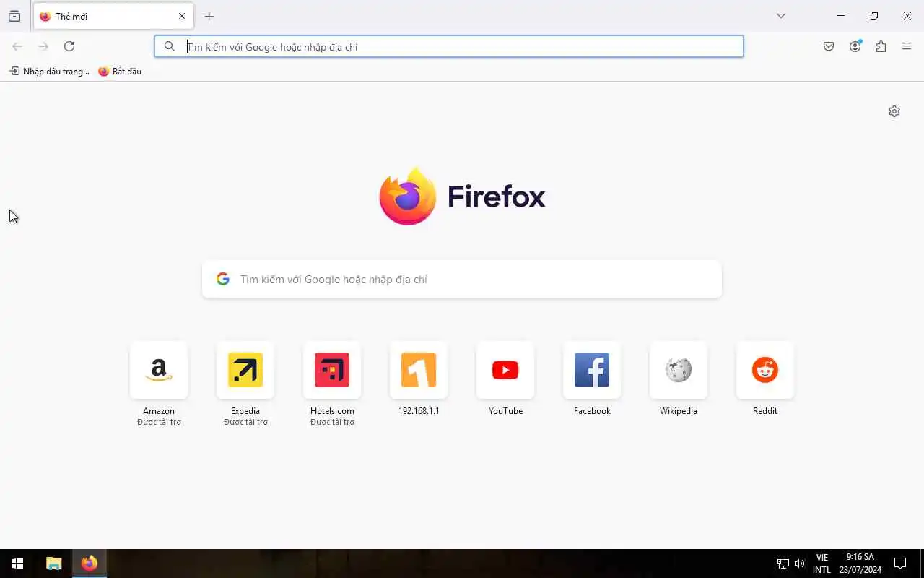Screen dimensions: 924x578
Task: Switch the VIE INTL input language
Action: pyautogui.click(x=821, y=564)
